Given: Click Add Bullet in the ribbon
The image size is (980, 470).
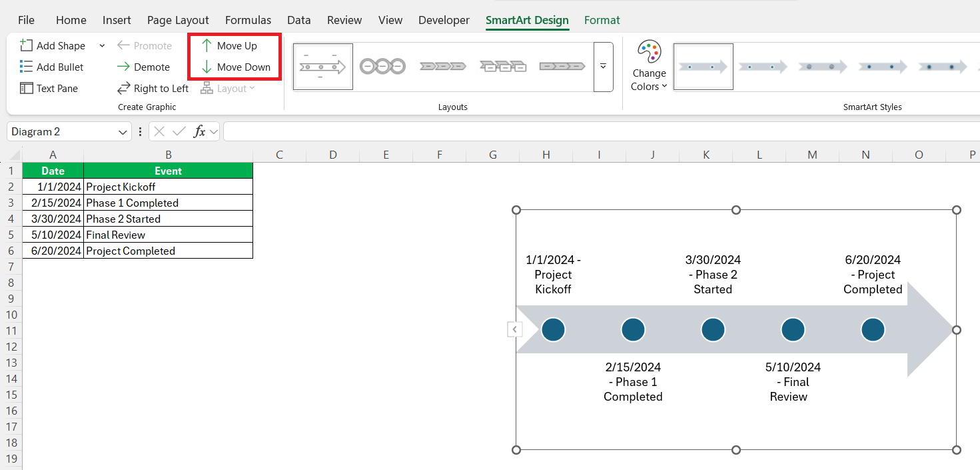Looking at the screenshot, I should point(52,67).
